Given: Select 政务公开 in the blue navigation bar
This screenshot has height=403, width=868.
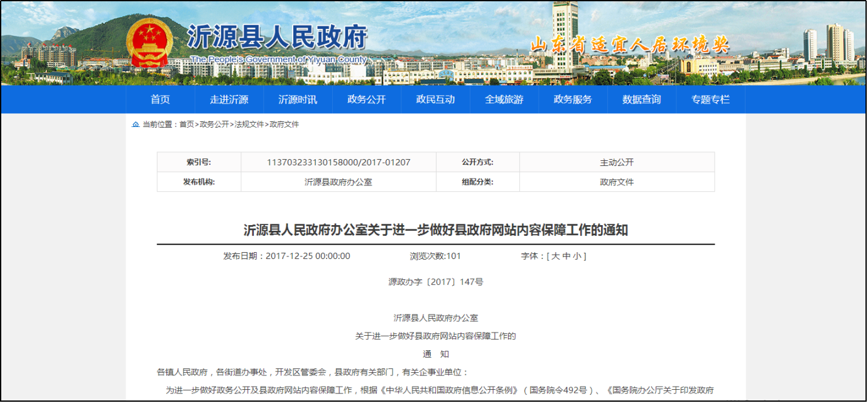Looking at the screenshot, I should 366,99.
